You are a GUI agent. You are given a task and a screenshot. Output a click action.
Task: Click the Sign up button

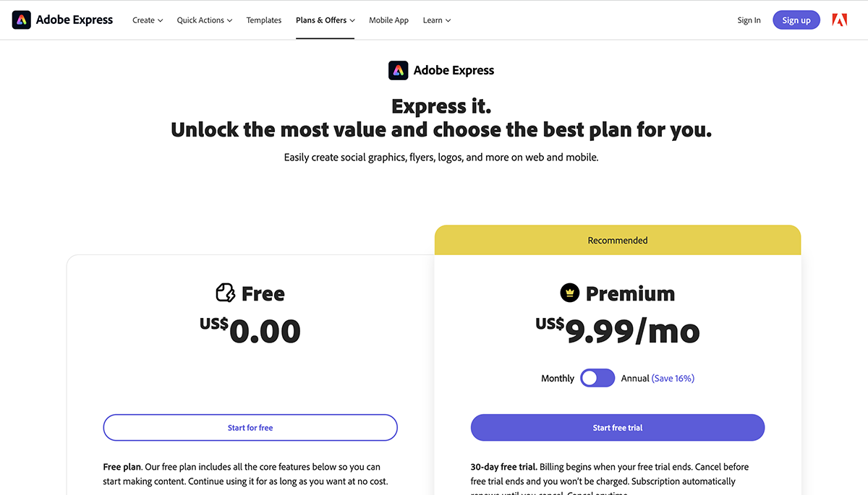tap(796, 20)
